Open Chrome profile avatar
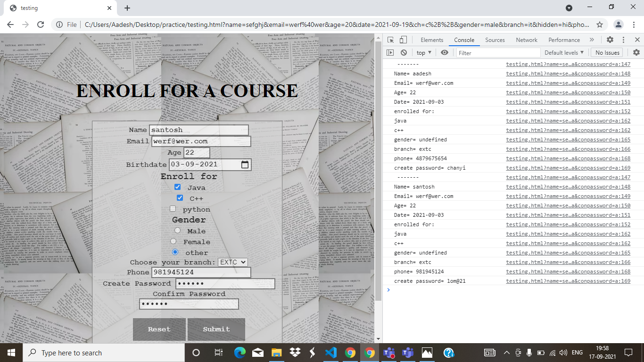This screenshot has height=362, width=644. [619, 25]
